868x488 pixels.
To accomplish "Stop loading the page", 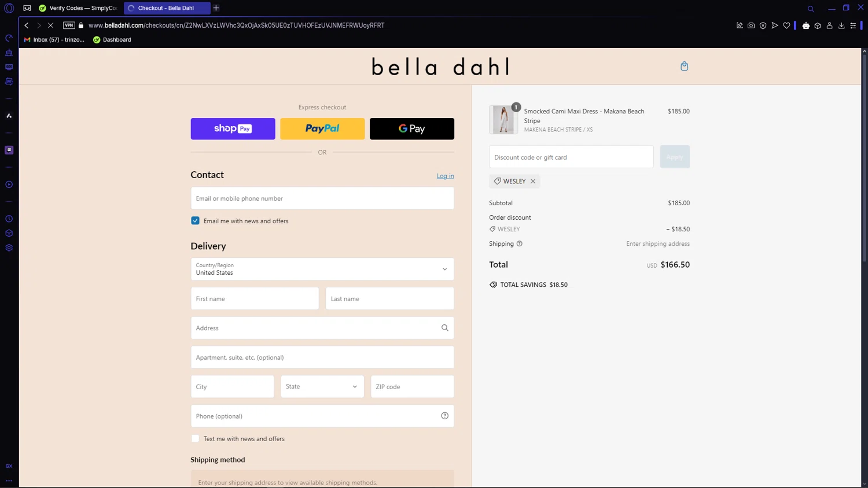I will (x=50, y=25).
